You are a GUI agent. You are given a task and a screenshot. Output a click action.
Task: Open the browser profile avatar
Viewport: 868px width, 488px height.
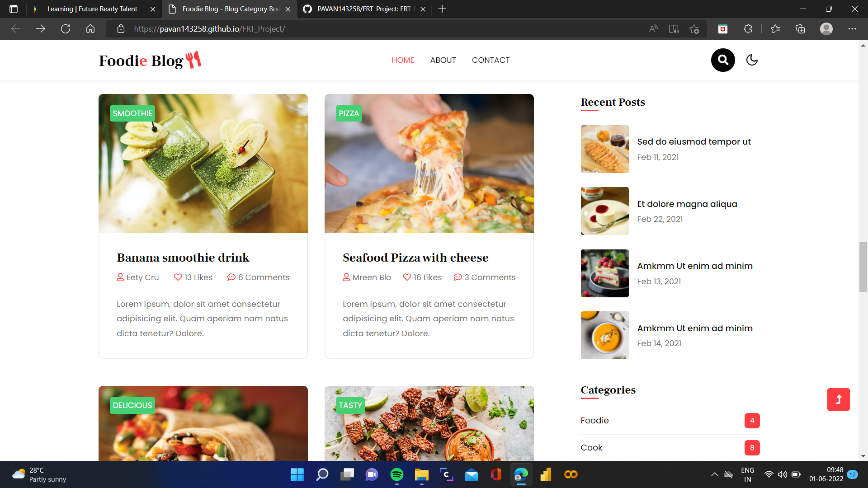[826, 29]
